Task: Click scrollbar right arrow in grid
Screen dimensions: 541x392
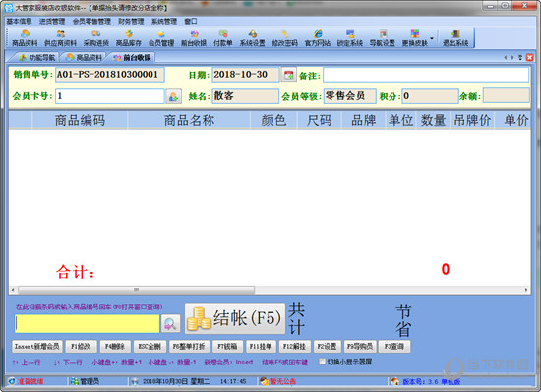Action: point(526,290)
